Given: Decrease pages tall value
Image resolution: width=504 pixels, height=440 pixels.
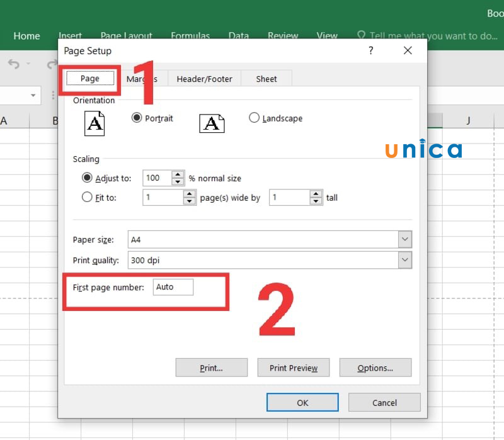Looking at the screenshot, I should click(x=316, y=201).
